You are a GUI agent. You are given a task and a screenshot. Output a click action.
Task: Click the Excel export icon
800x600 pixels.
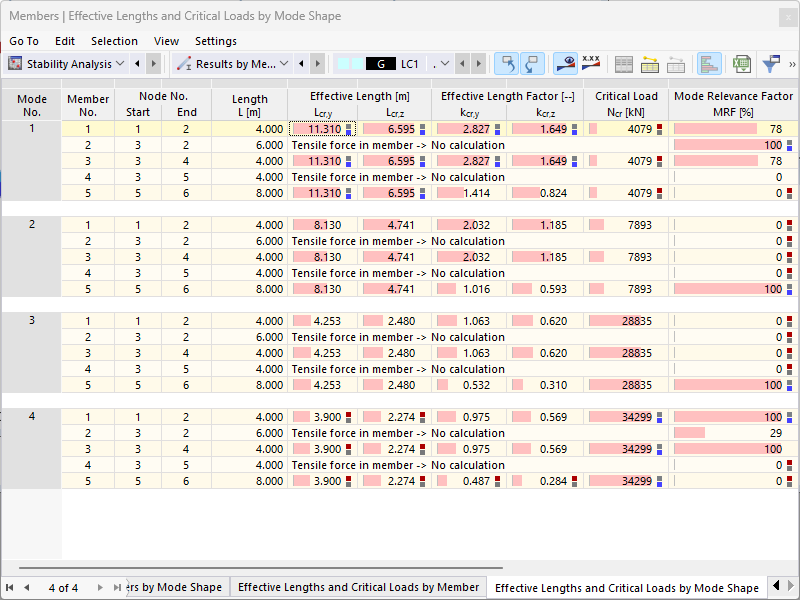point(741,64)
